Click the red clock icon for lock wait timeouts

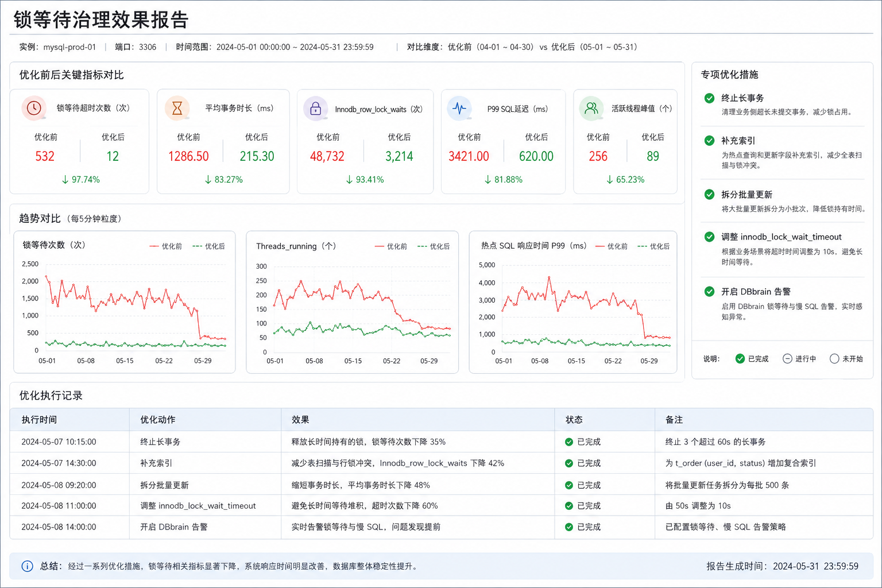point(34,108)
